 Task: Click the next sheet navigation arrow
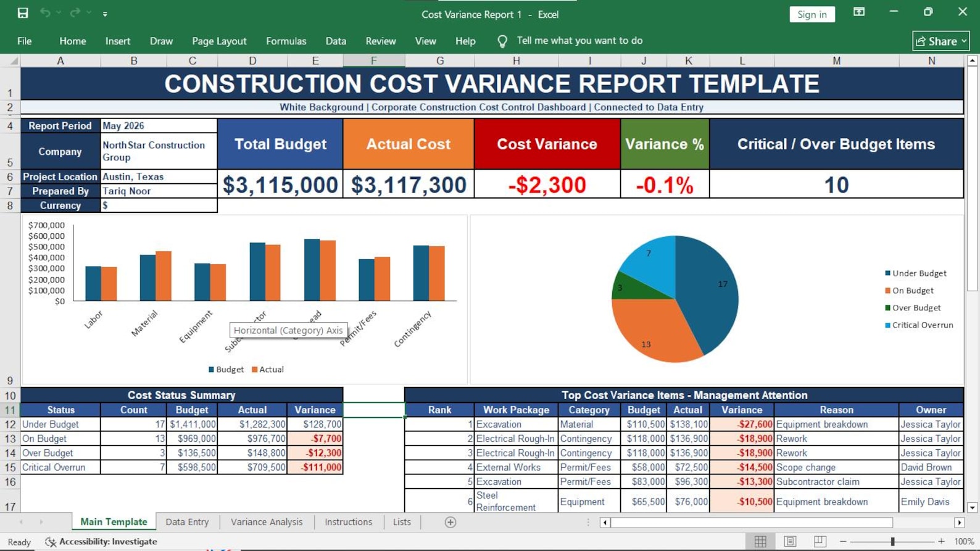click(x=41, y=522)
